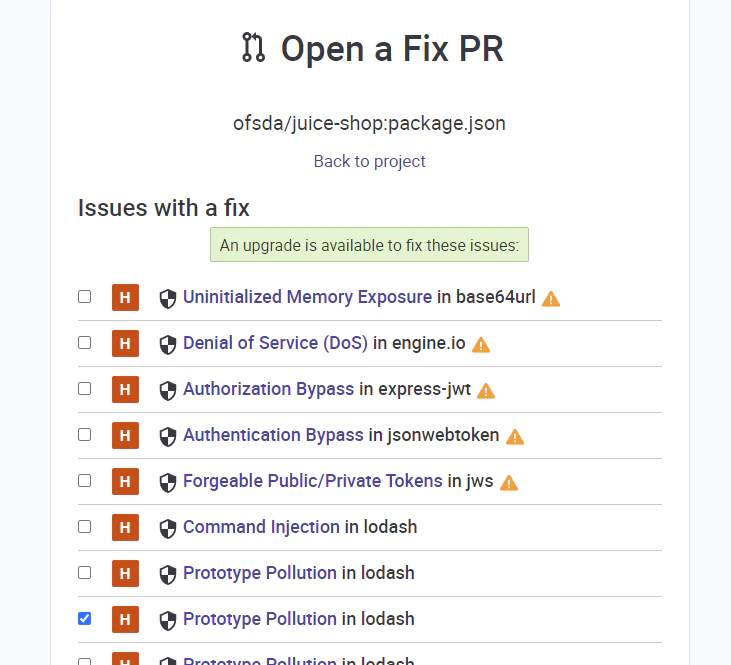731x665 pixels.
Task: Click the warning triangle after jws
Action: 509,483
